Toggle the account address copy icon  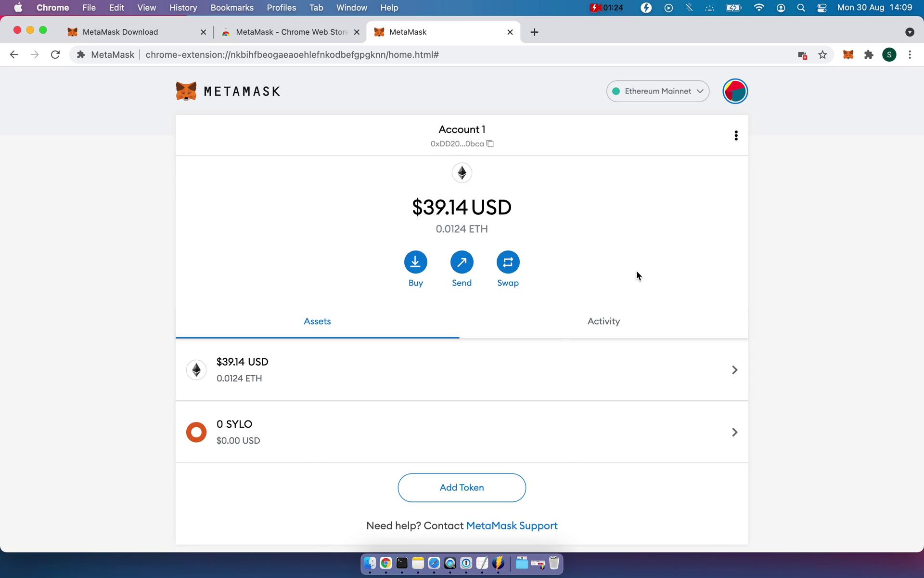(491, 143)
